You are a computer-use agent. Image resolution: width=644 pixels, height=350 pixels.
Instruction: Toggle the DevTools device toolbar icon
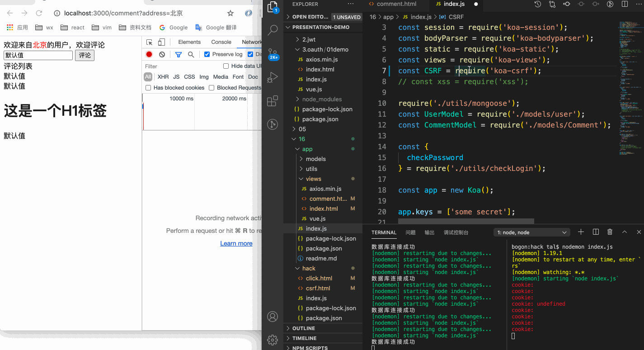point(161,42)
